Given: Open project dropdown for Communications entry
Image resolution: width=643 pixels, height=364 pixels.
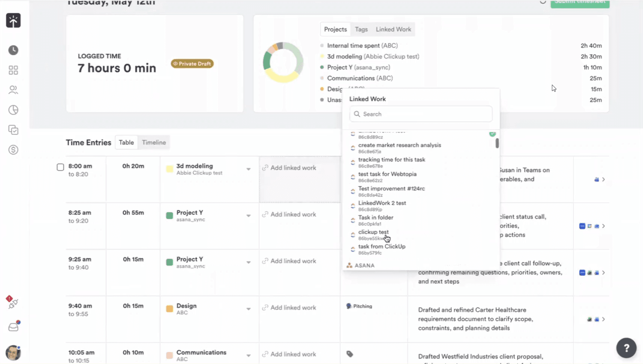Looking at the screenshot, I should [248, 355].
